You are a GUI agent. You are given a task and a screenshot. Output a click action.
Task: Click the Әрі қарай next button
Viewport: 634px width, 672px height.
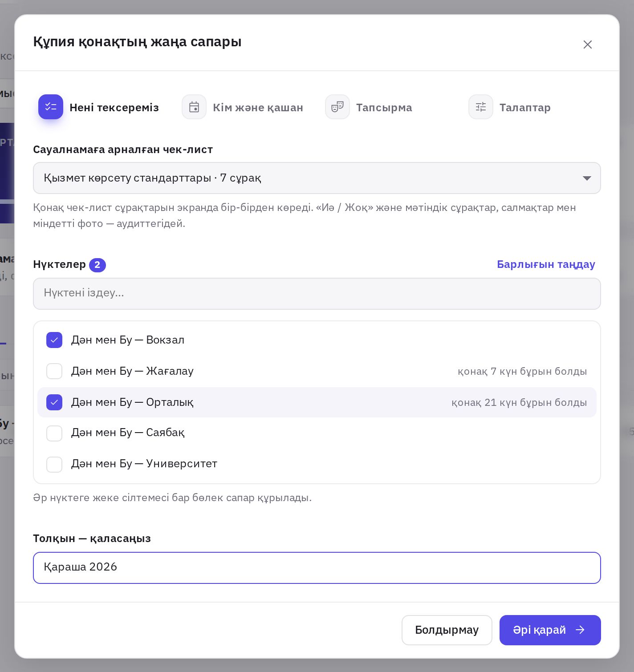point(550,630)
